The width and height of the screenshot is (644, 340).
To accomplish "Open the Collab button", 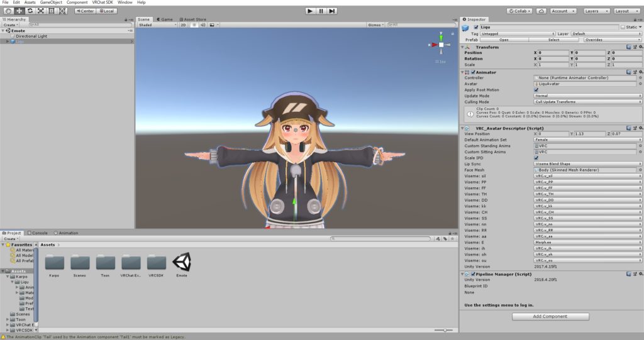I will click(x=520, y=11).
